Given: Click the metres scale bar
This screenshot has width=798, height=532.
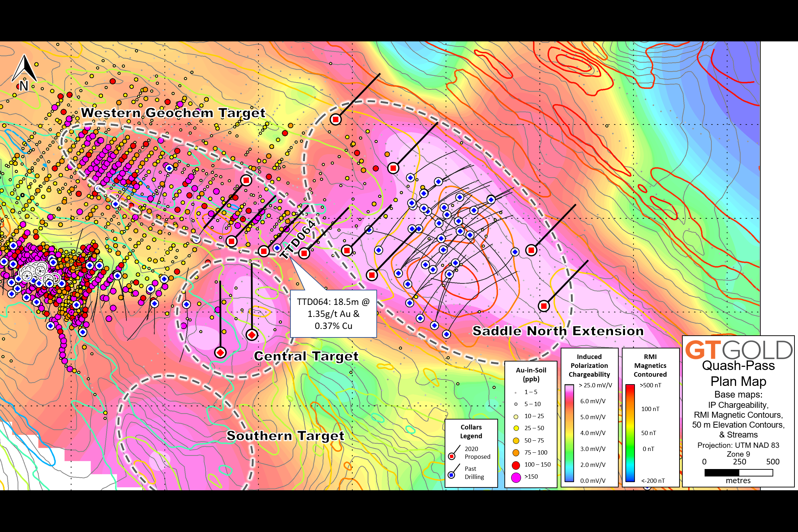Looking at the screenshot, I should (739, 473).
